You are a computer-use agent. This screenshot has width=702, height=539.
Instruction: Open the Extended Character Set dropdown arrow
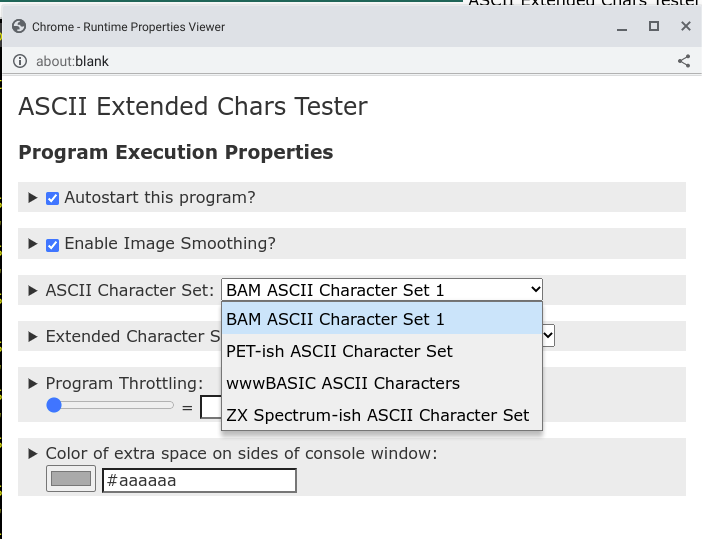[x=548, y=335]
